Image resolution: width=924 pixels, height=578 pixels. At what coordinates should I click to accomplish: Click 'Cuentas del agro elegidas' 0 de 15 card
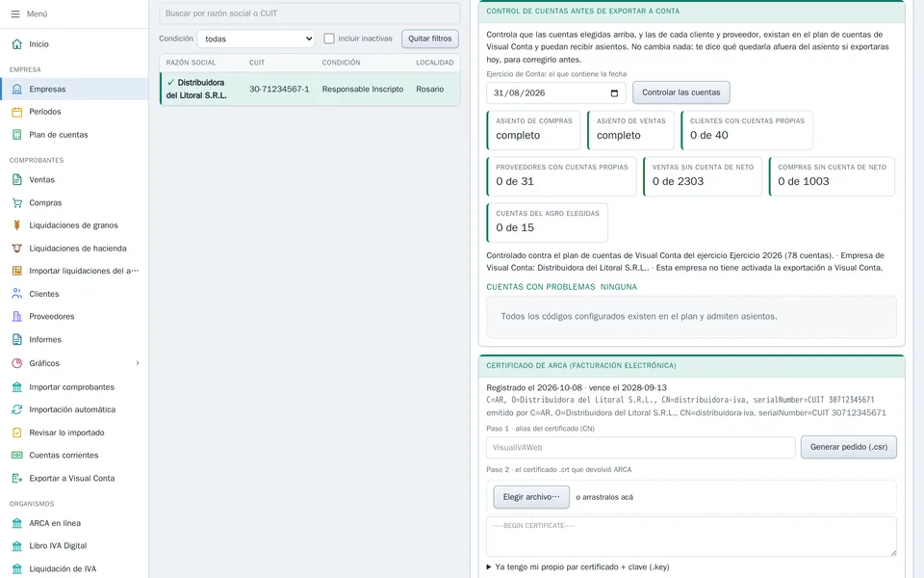(x=548, y=223)
